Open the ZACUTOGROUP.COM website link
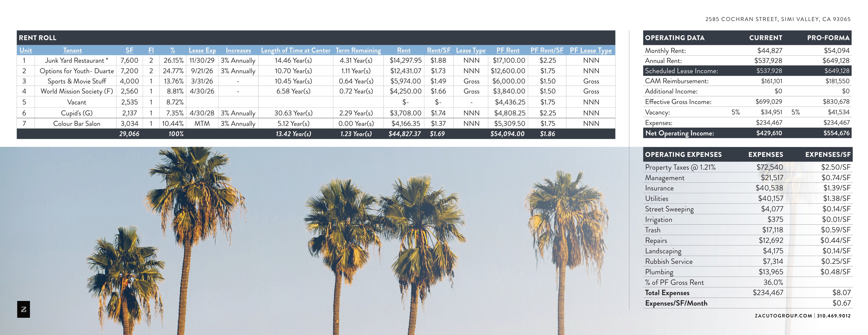Image resolution: width=868 pixels, height=335 pixels. coord(783,315)
